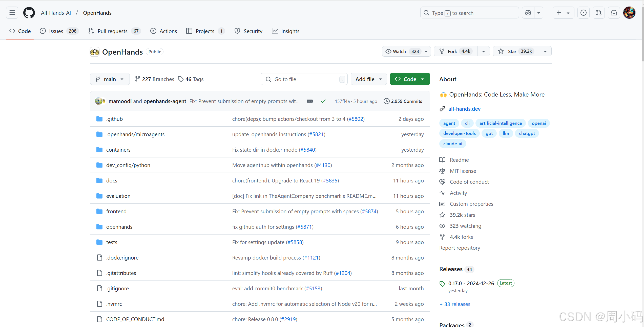Screen dimensions: 644x327
Task: Click the mamoodi commit author avatar
Action: [x=98, y=101]
